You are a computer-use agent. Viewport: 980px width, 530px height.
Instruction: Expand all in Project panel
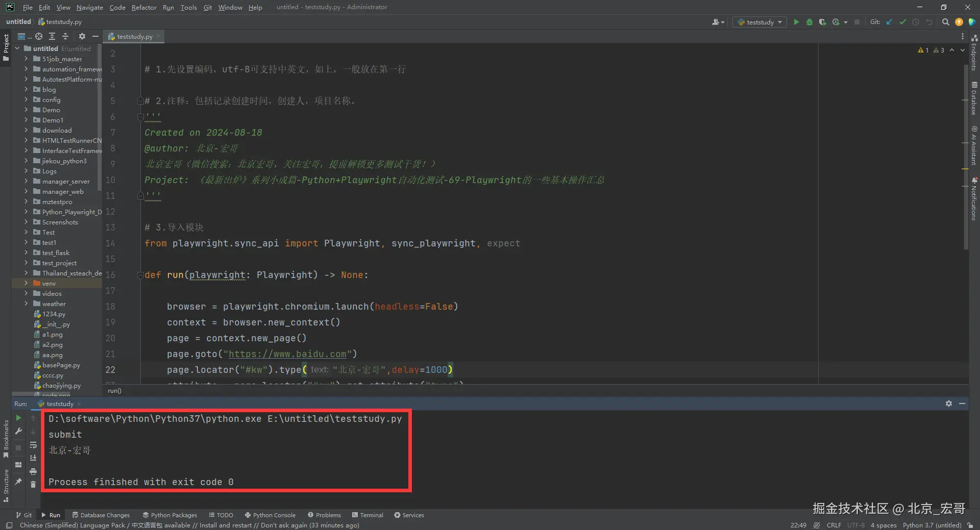click(x=52, y=36)
